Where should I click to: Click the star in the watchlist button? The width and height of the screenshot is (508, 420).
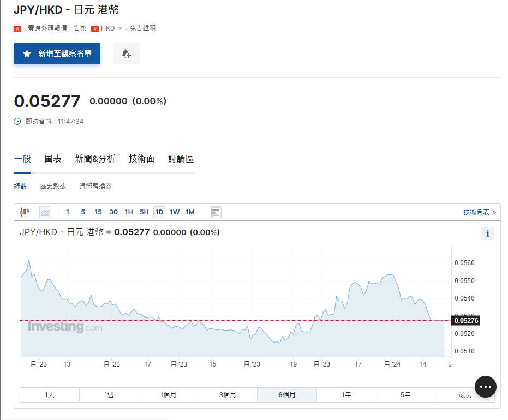tap(27, 54)
